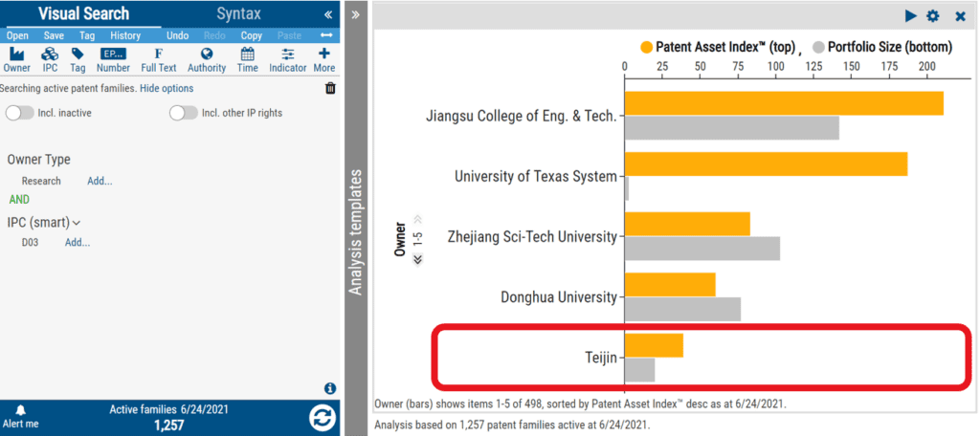Click the green AND operator
980x436 pixels.
click(19, 200)
